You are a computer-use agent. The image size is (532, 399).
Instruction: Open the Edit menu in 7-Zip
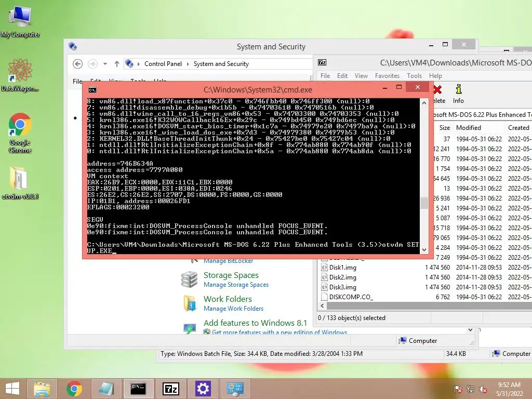(x=342, y=76)
